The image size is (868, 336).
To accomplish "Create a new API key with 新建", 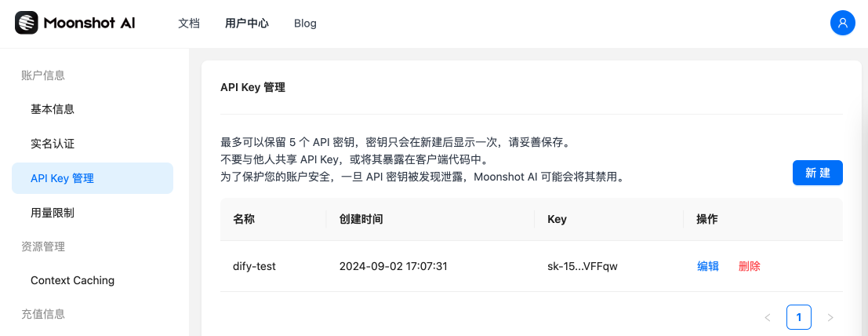I will click(818, 173).
